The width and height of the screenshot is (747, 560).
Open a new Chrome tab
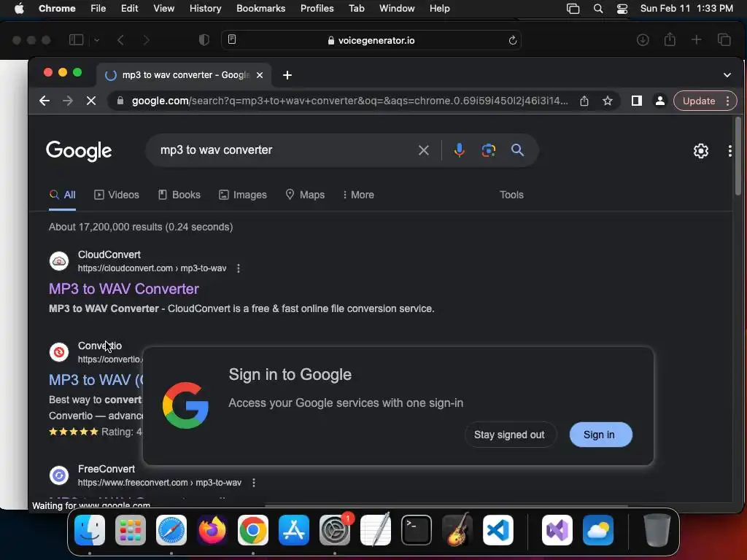click(287, 75)
